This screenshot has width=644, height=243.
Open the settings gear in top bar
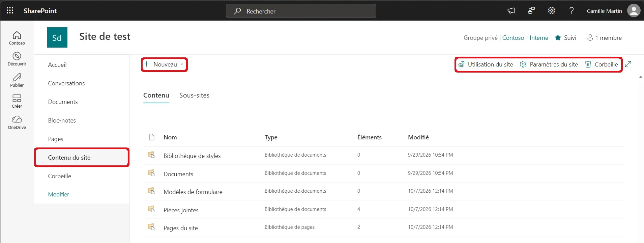[552, 11]
